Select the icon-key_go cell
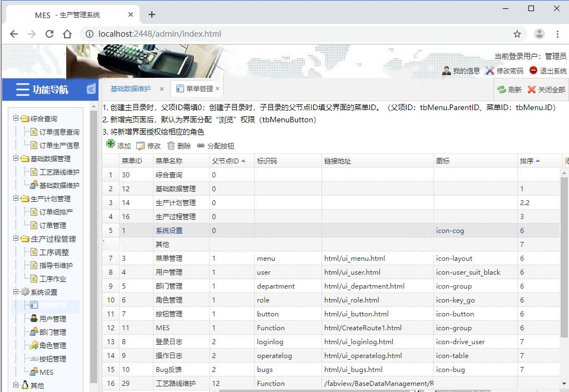 coord(476,300)
